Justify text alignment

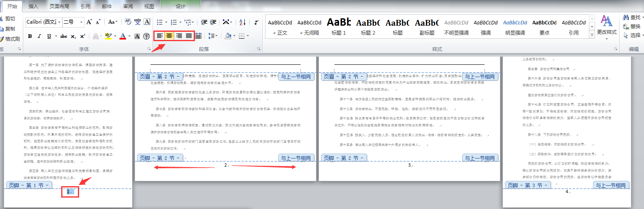(x=189, y=36)
